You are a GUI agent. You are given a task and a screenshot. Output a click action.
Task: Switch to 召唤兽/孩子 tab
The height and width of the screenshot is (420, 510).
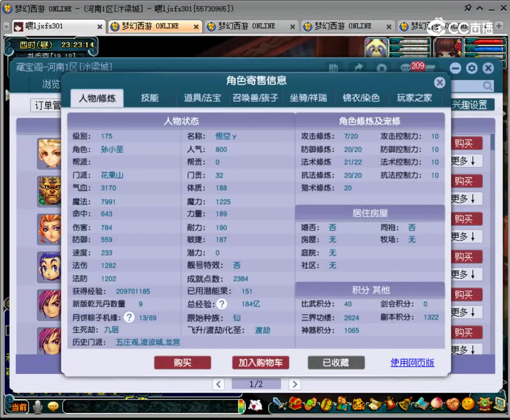(255, 98)
